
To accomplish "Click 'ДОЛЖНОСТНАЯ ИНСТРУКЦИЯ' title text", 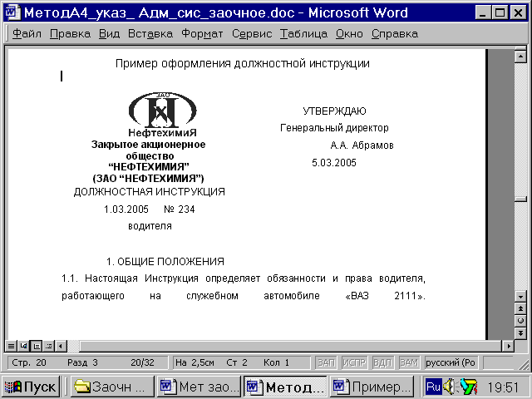I will click(150, 192).
